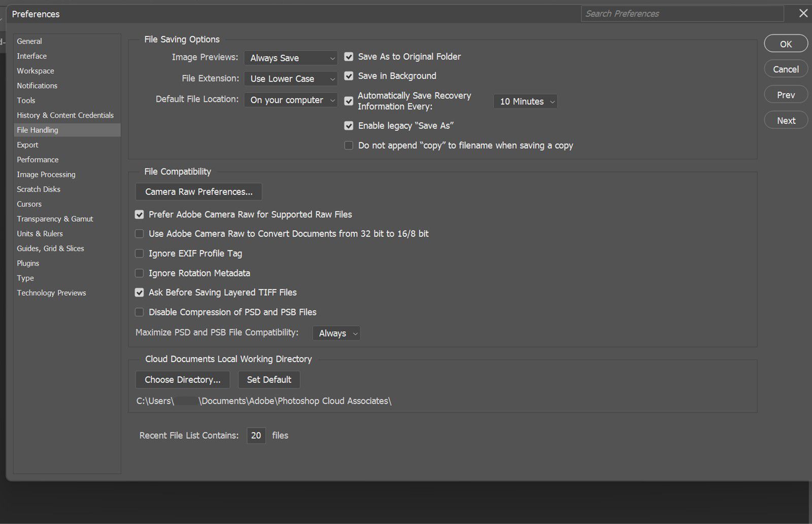Image resolution: width=812 pixels, height=524 pixels.
Task: Open Camera Raw Preferences
Action: point(198,192)
